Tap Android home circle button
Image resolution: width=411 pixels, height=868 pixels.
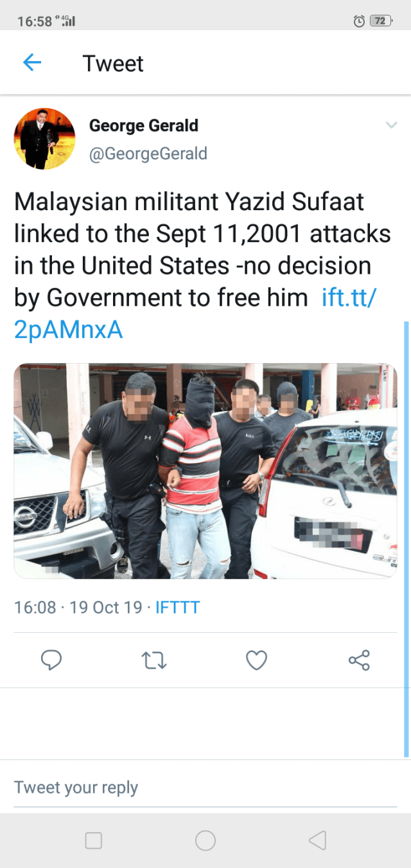(205, 840)
